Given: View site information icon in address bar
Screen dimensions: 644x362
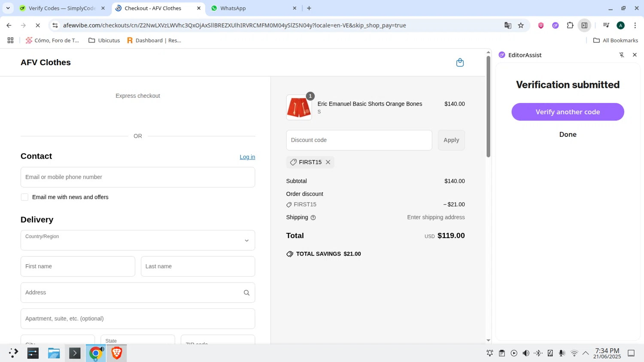Looking at the screenshot, I should (55, 25).
